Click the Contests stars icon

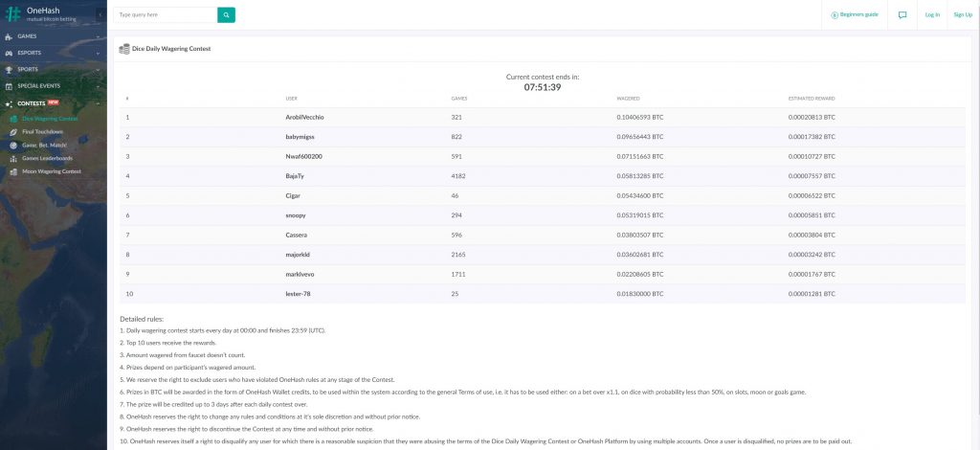click(9, 103)
